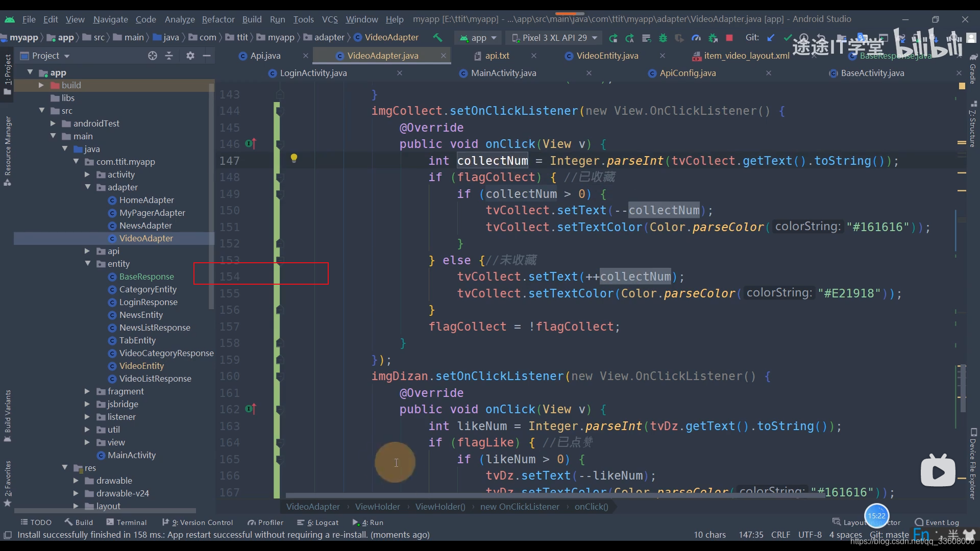Click Attach Debugger to Android Process icon
Screen dimensions: 980x551
(713, 38)
